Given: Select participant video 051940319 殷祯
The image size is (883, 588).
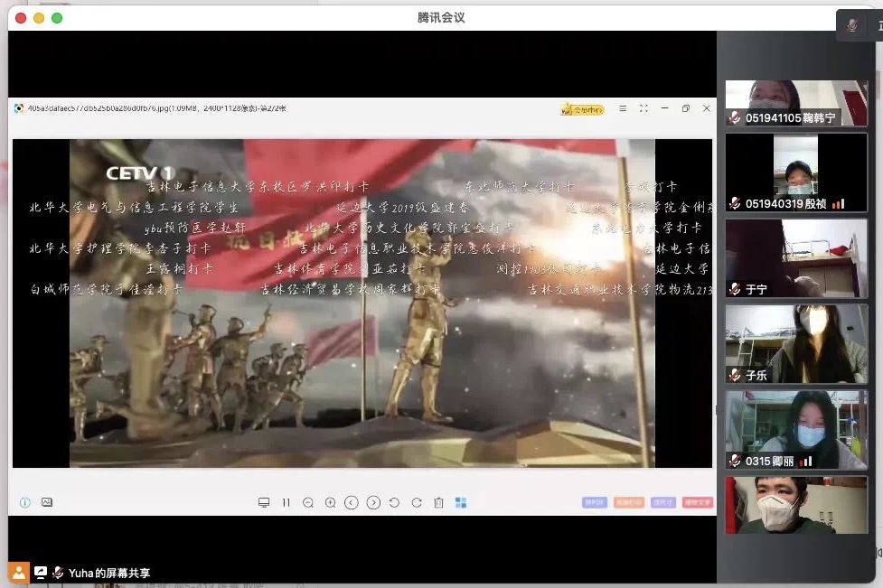Looking at the screenshot, I should (x=796, y=173).
